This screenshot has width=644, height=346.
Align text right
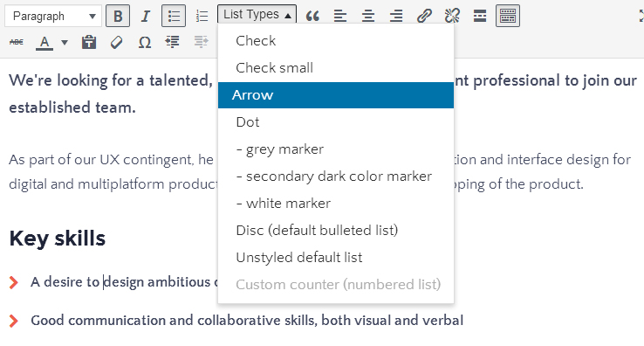pos(396,16)
